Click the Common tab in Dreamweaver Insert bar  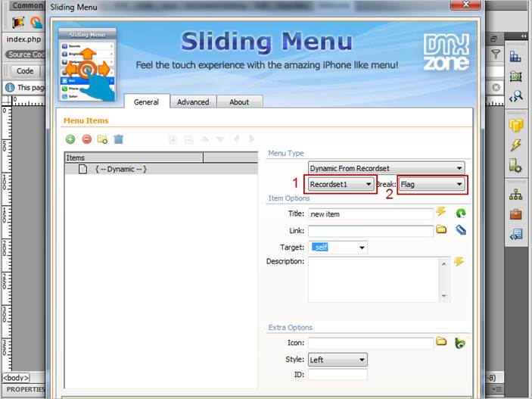click(27, 5)
